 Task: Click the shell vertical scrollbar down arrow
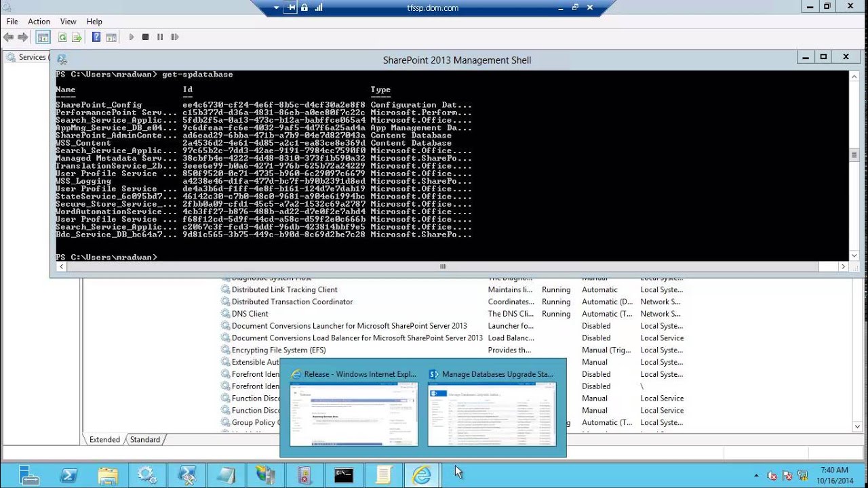tap(854, 256)
